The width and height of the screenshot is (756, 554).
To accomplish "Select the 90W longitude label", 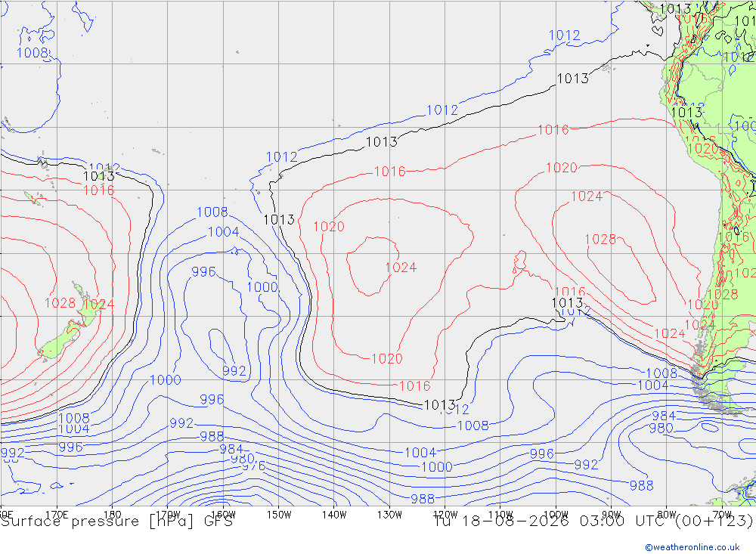I will click(612, 515).
